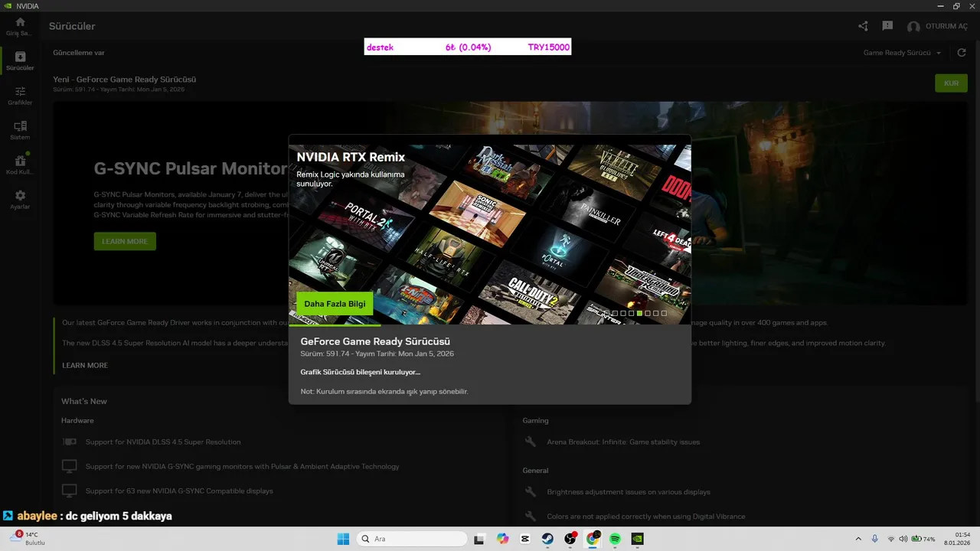This screenshot has height=551, width=980.
Task: Open the Kod Kullan sidebar item
Action: pyautogui.click(x=20, y=165)
